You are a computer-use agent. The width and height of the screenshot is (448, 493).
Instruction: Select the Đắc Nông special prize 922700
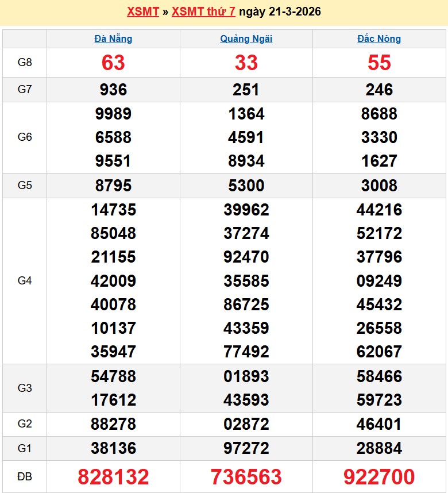[379, 477]
